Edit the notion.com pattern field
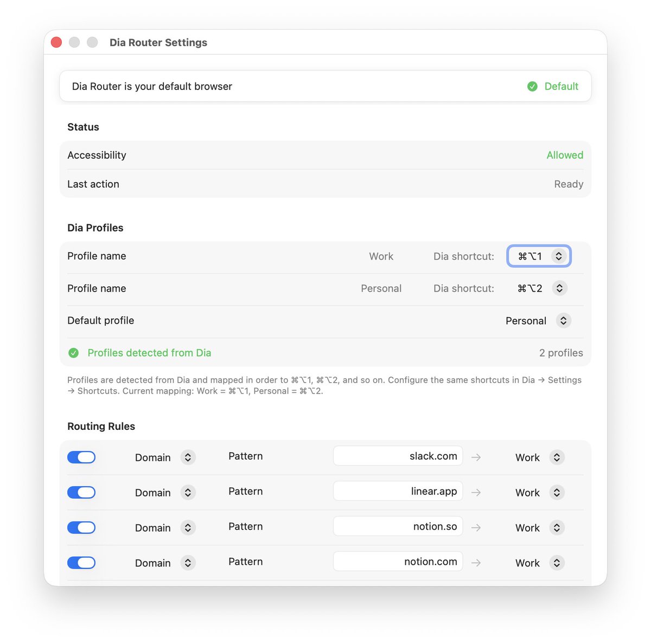The width and height of the screenshot is (651, 644). point(398,562)
